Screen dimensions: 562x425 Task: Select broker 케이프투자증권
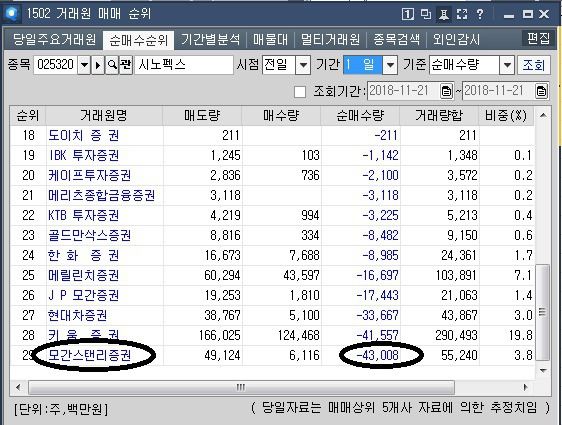click(x=89, y=176)
